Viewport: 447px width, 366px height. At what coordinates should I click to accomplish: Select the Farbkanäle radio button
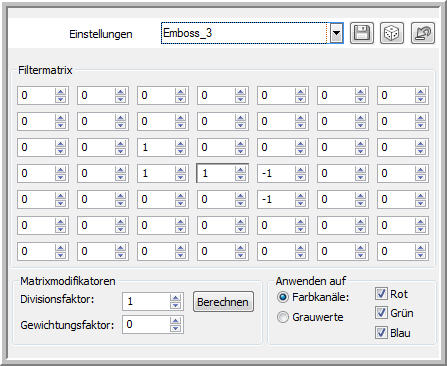tap(283, 297)
